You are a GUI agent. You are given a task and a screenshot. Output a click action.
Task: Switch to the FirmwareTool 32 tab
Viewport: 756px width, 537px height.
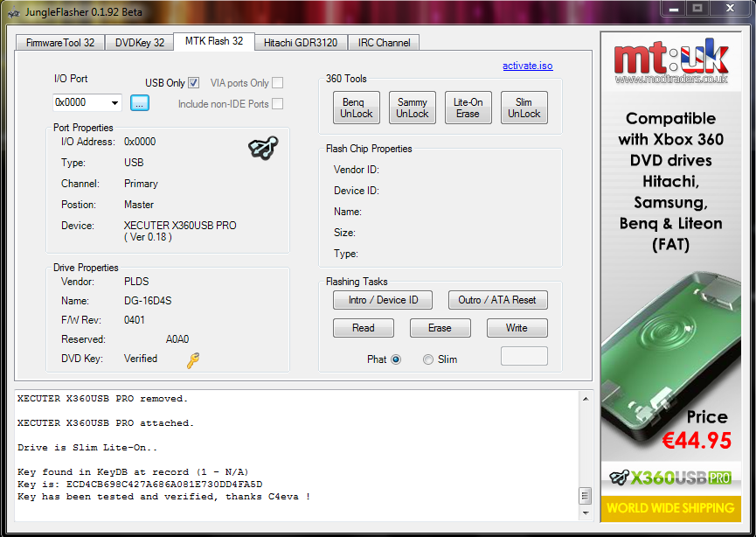(x=60, y=43)
